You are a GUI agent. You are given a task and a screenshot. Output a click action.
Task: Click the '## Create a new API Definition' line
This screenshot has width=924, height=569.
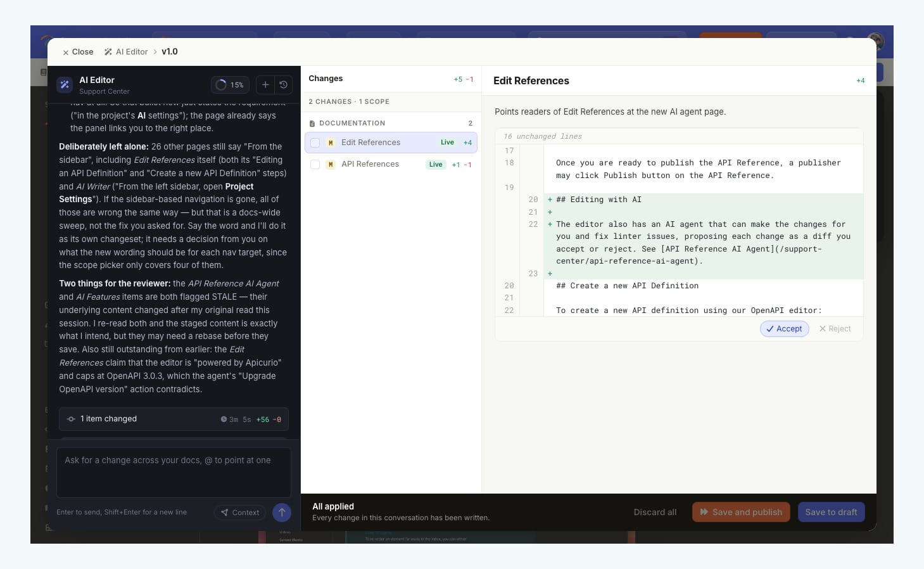click(627, 286)
